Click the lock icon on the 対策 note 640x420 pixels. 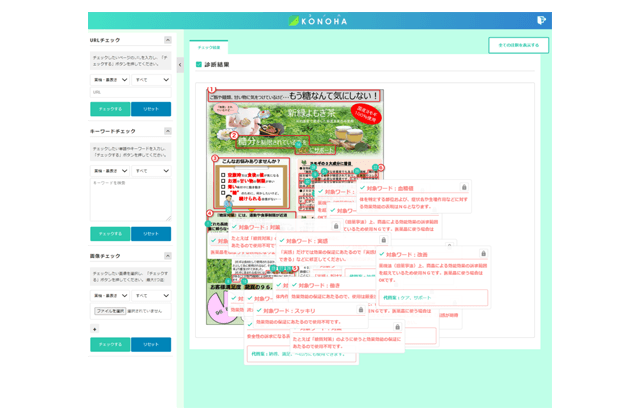(336, 226)
